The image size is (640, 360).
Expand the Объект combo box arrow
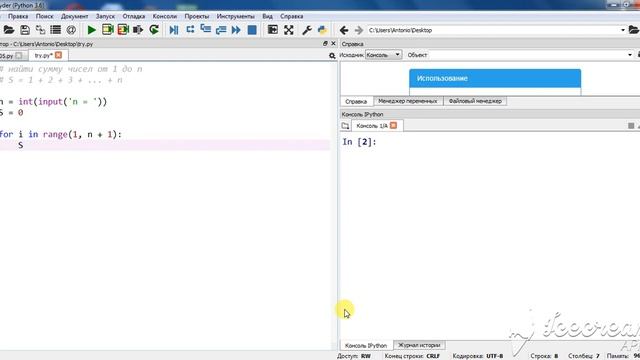click(630, 55)
